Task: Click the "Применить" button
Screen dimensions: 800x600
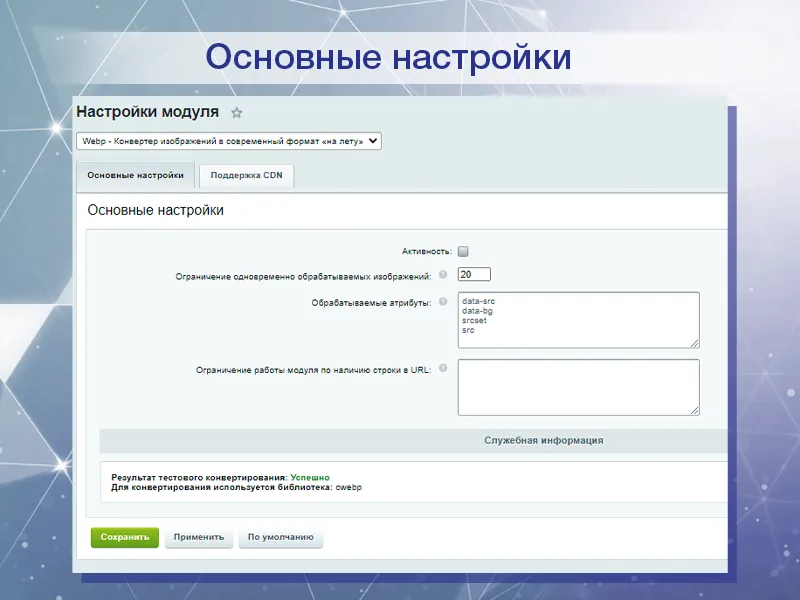Action: [x=201, y=537]
